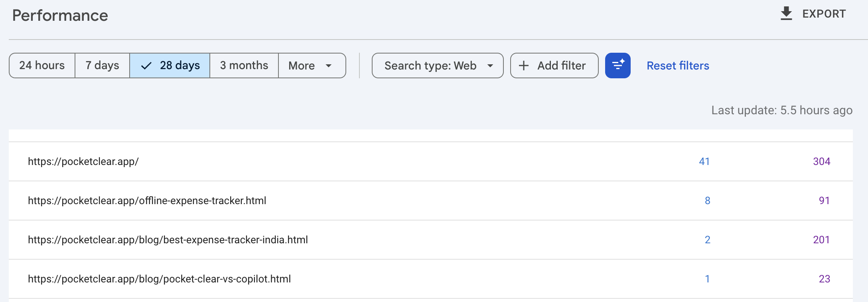Select the 24 hours date range
This screenshot has height=302, width=868.
[x=42, y=66]
